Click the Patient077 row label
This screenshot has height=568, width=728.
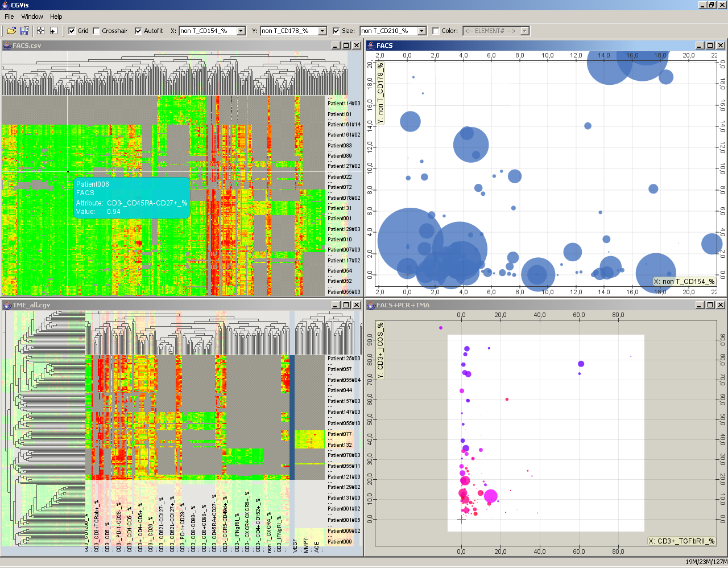click(340, 434)
